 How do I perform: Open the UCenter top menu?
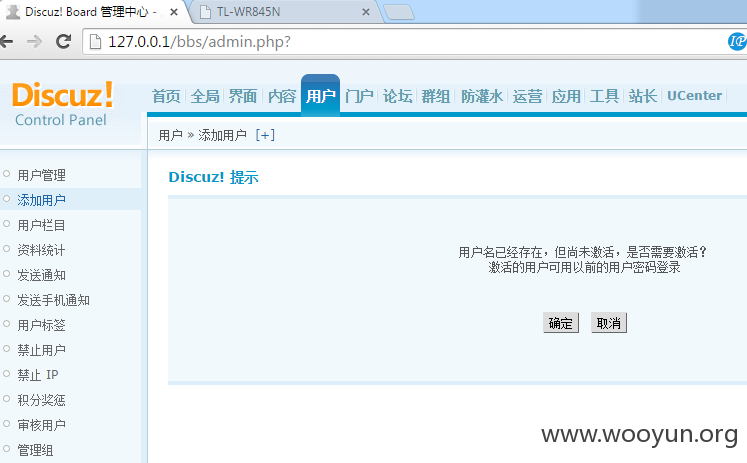(x=694, y=96)
